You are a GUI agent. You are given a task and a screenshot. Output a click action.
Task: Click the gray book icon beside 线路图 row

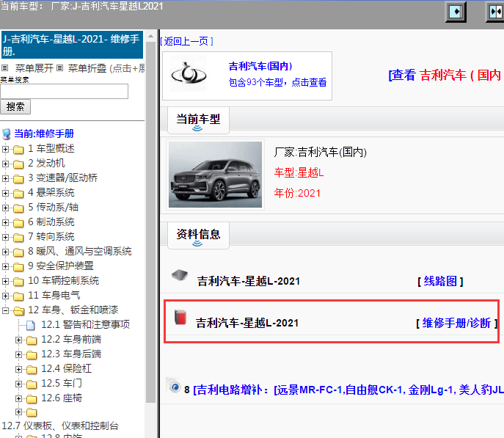[x=180, y=275]
